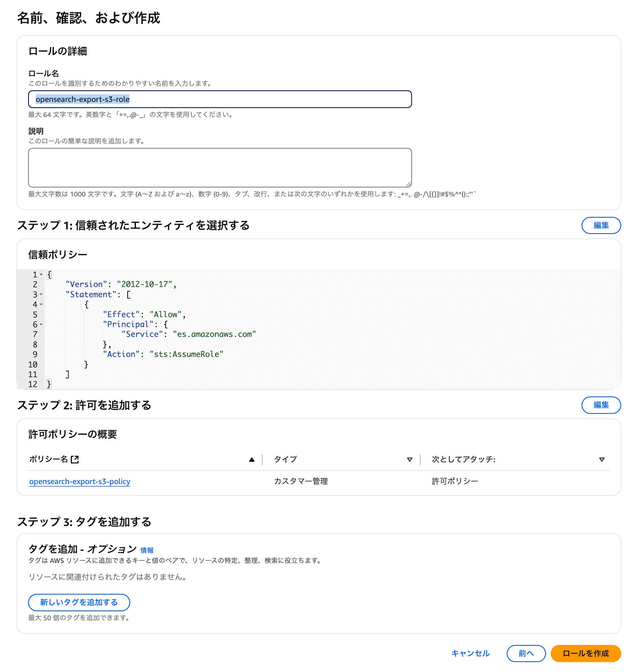This screenshot has width=632, height=672.
Task: Open opensearch-export-s3-policy link
Action: tap(80, 481)
